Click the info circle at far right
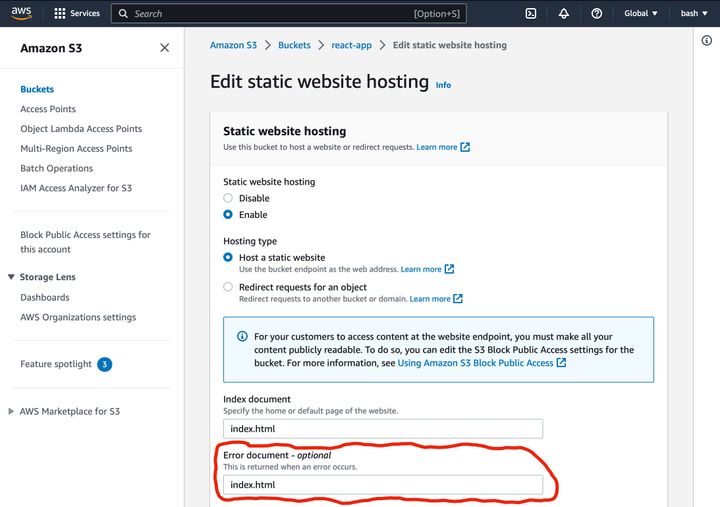 click(707, 39)
